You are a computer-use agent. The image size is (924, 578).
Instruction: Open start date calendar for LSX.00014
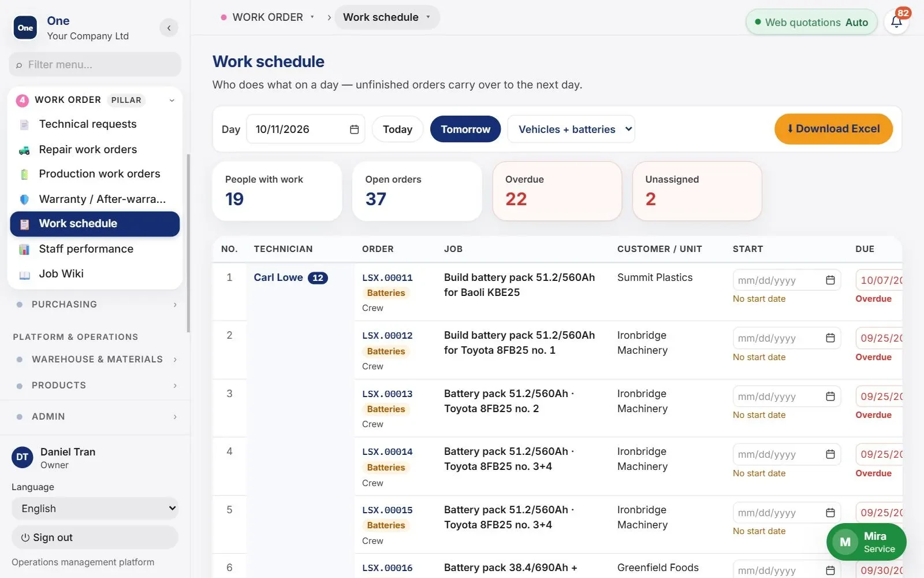coord(830,454)
